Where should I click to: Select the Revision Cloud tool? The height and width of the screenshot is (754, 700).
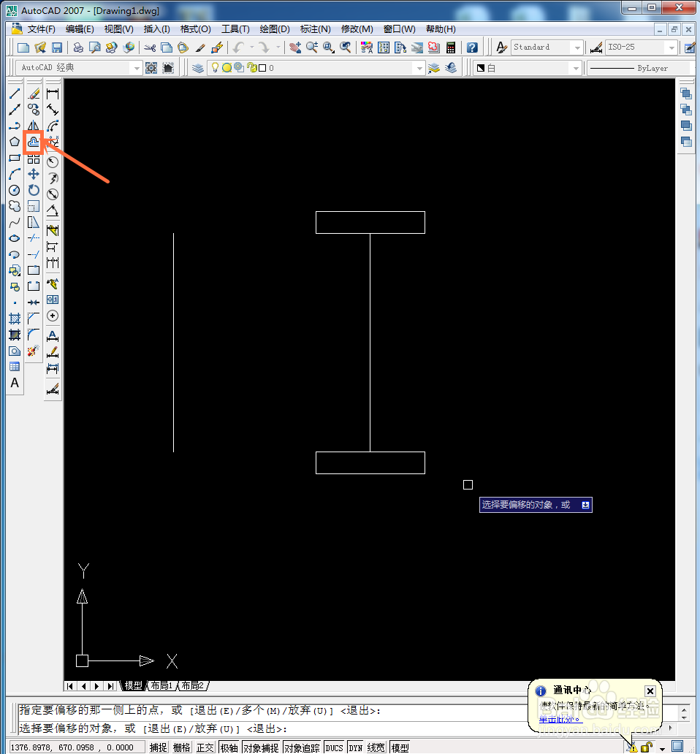click(x=15, y=206)
